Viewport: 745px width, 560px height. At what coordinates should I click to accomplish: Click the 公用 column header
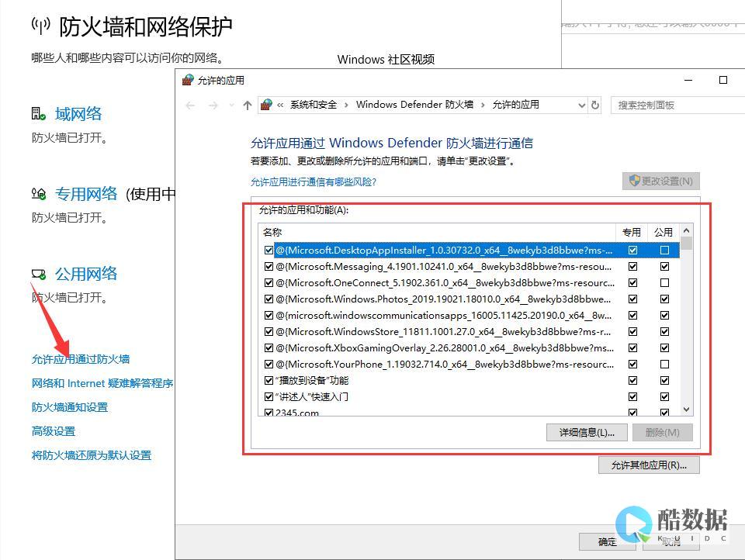664,232
